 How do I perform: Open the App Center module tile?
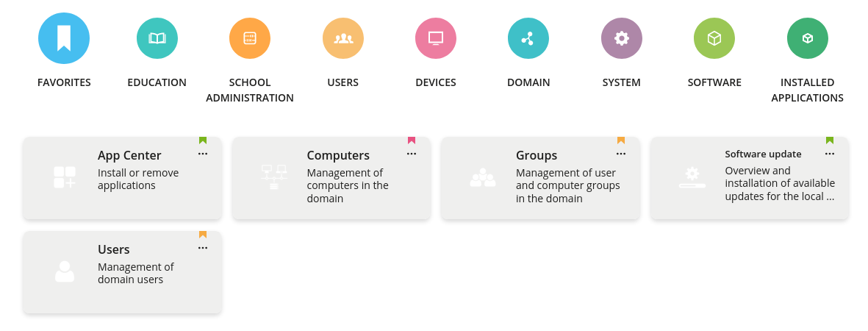123,178
